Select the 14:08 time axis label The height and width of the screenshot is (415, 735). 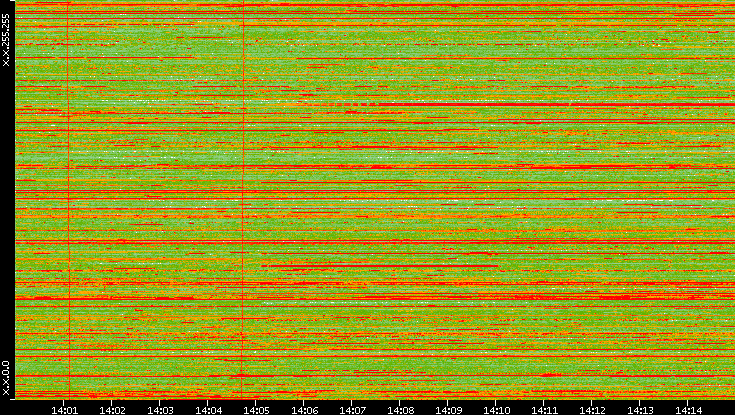click(400, 410)
